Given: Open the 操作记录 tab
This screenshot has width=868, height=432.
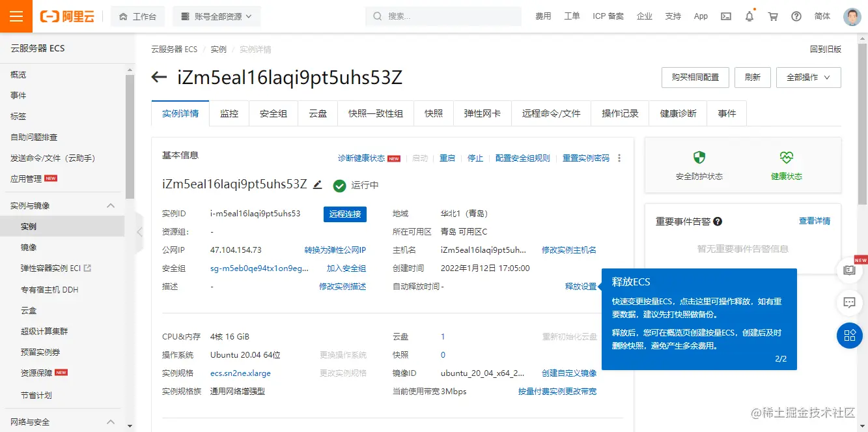Looking at the screenshot, I should 620,113.
